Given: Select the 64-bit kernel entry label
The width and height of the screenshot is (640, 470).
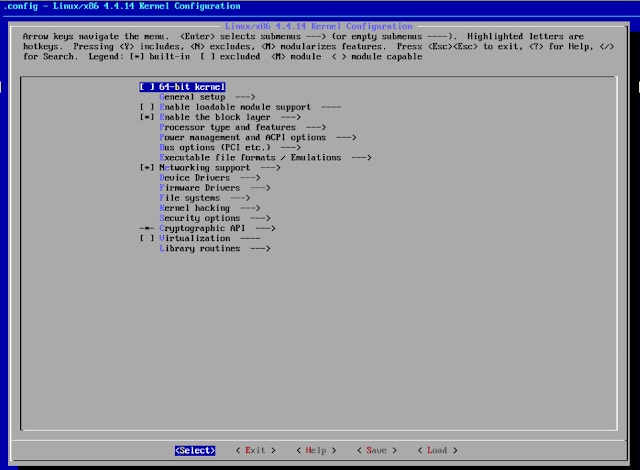Looking at the screenshot, I should (x=192, y=87).
